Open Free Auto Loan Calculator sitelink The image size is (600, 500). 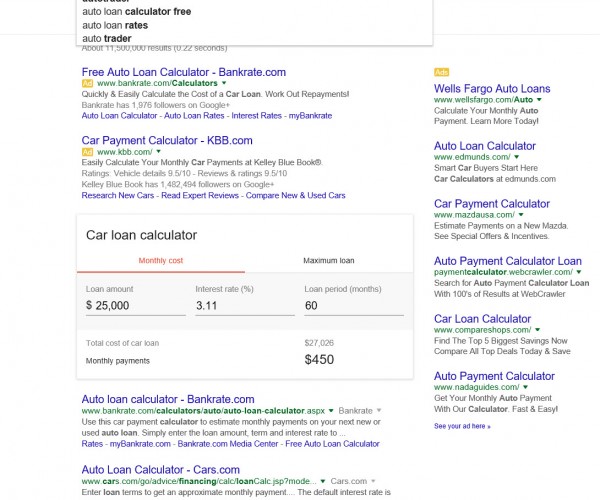point(333,444)
